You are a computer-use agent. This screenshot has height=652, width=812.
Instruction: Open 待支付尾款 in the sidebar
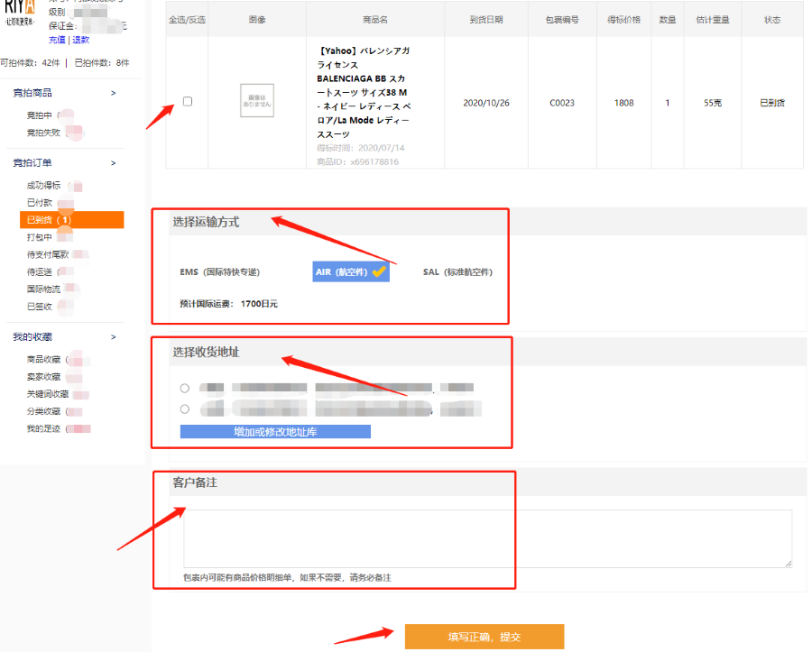pos(48,255)
